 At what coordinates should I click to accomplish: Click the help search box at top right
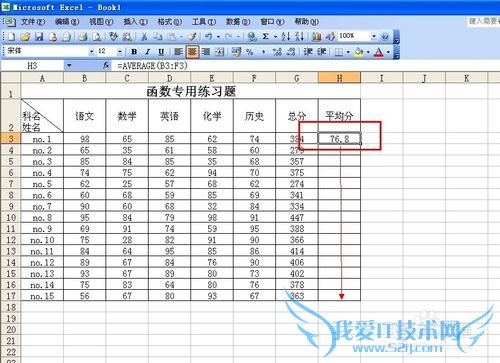click(x=484, y=21)
